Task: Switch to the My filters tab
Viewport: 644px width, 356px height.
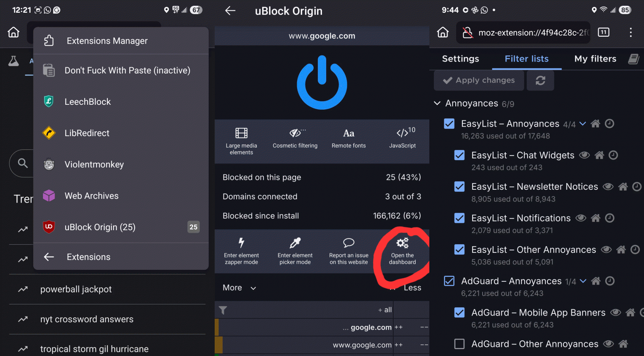Action: (595, 59)
